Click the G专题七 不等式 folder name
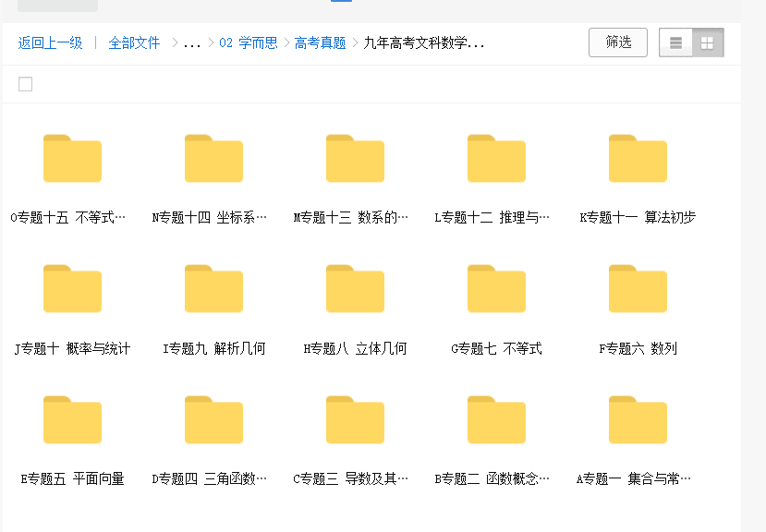 coord(496,349)
